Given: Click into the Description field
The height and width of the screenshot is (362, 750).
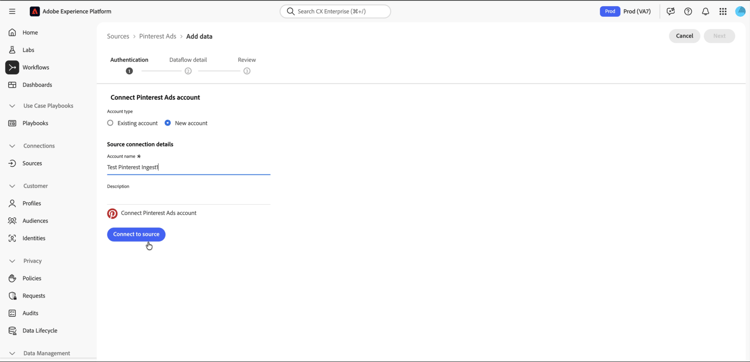Looking at the screenshot, I should coord(188,197).
